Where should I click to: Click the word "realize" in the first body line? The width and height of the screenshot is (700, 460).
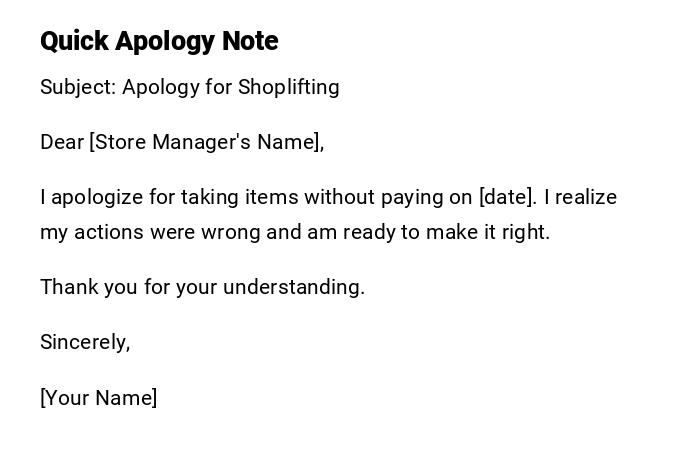point(586,197)
